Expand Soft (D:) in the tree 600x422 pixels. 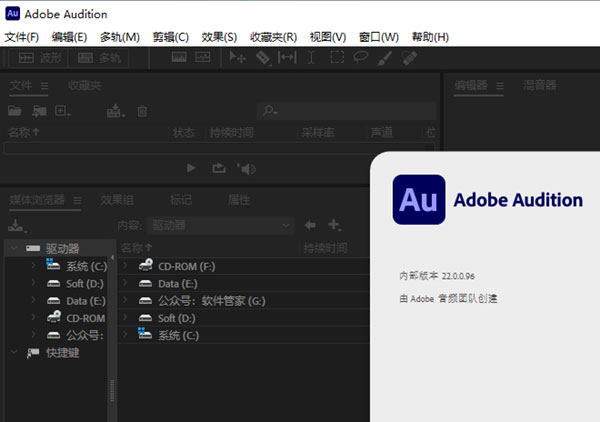(33, 283)
